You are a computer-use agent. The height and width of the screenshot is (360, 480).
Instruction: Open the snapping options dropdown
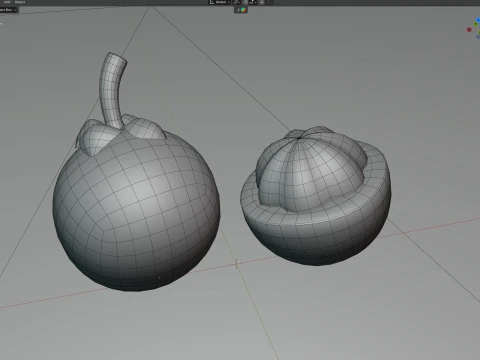click(252, 2)
